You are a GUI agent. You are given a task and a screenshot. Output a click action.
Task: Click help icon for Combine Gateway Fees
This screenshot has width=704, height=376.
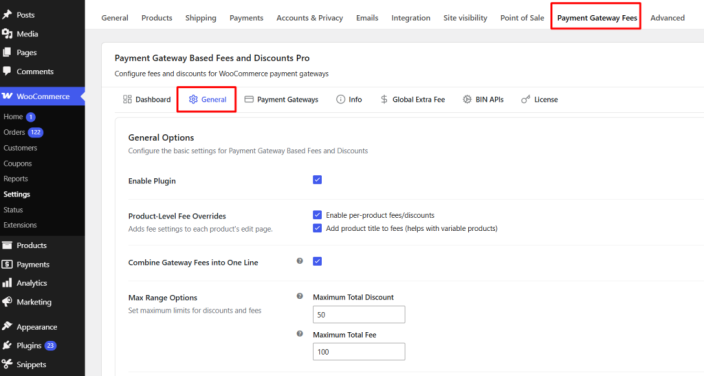pos(299,261)
